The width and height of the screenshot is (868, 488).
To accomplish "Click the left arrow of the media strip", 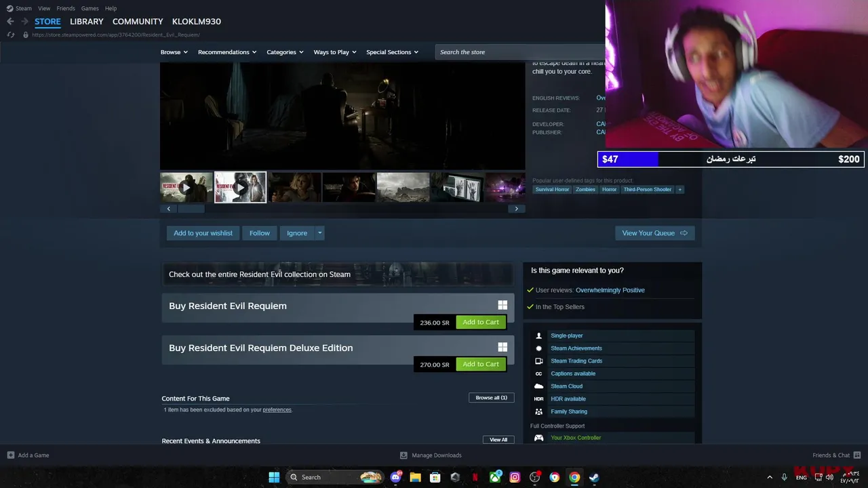I will (x=169, y=209).
